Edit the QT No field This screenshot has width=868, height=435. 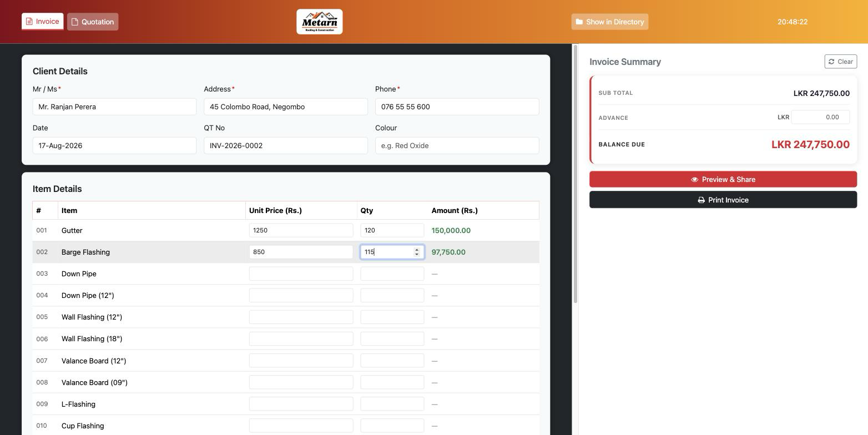pos(286,145)
